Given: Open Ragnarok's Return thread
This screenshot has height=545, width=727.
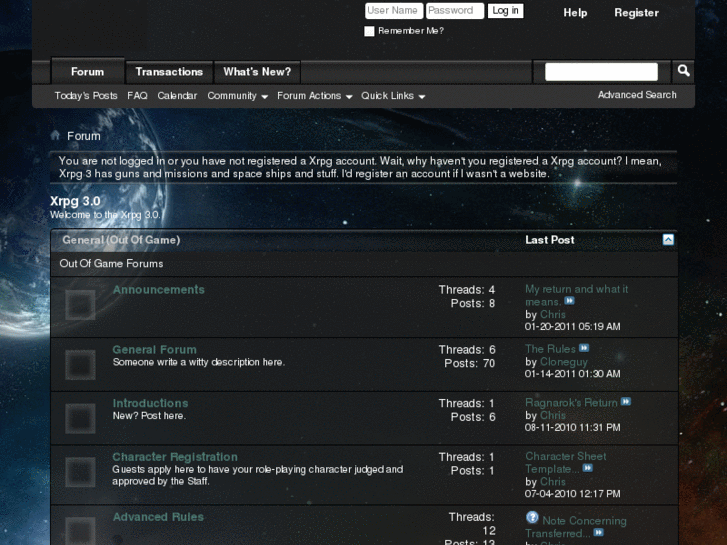Looking at the screenshot, I should coord(571,403).
